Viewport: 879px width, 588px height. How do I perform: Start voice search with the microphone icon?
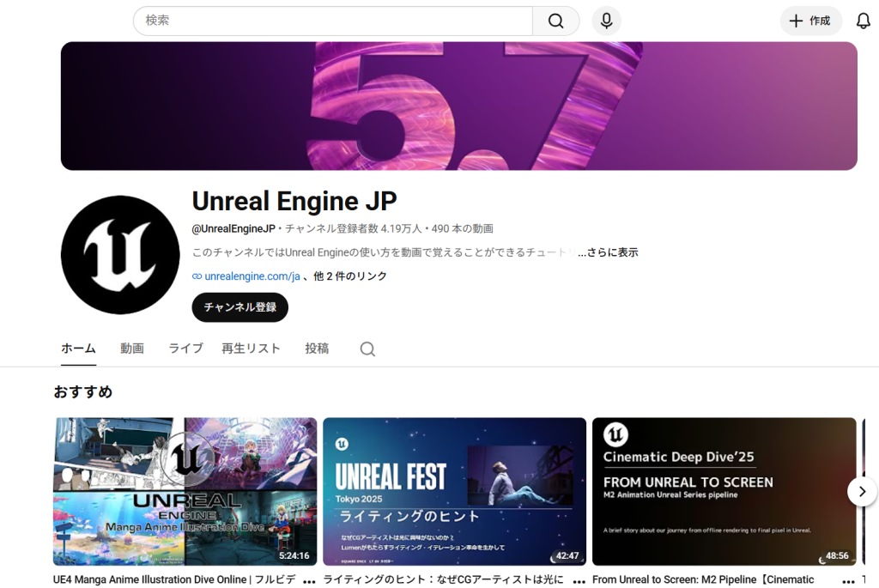tap(606, 21)
